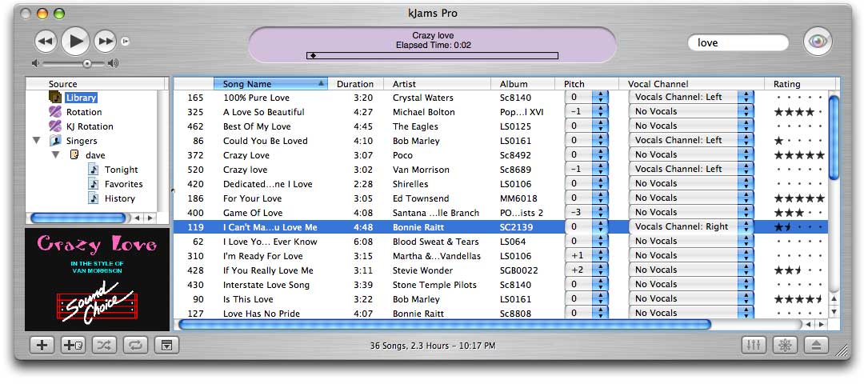Click the Crazy Love album artwork

point(97,279)
